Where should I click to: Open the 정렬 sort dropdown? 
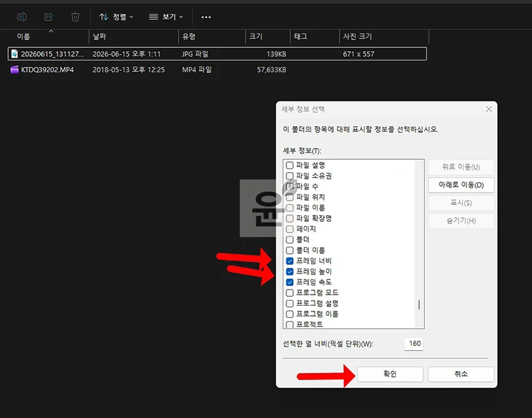(117, 17)
